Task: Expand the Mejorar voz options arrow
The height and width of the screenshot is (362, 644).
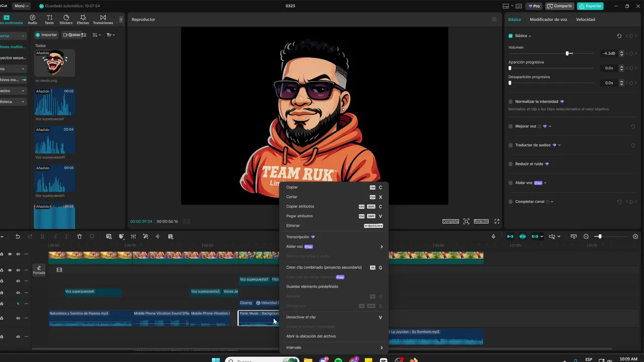Action: click(x=550, y=126)
